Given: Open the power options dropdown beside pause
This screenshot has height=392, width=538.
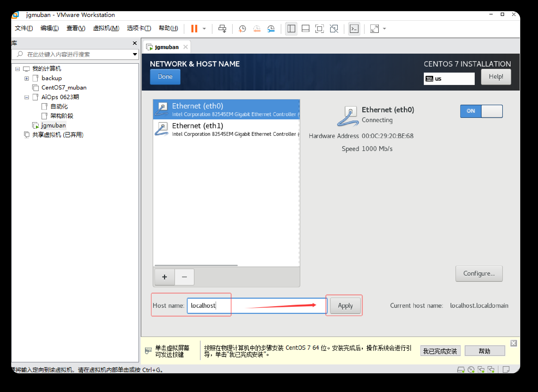Looking at the screenshot, I should [204, 29].
